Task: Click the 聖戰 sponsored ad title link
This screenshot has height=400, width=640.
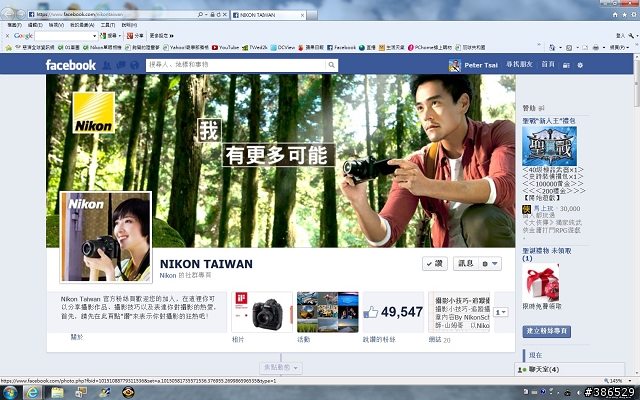Action: point(549,121)
